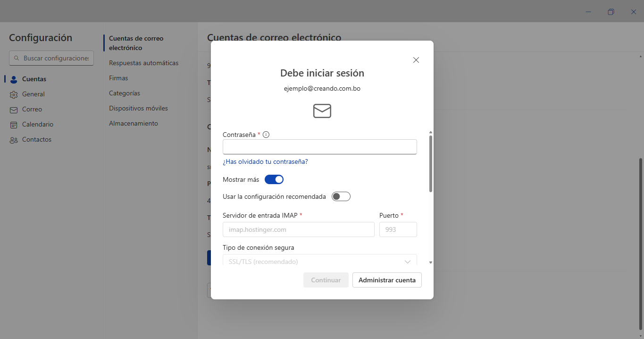
Task: Select General settings category
Action: click(x=33, y=94)
